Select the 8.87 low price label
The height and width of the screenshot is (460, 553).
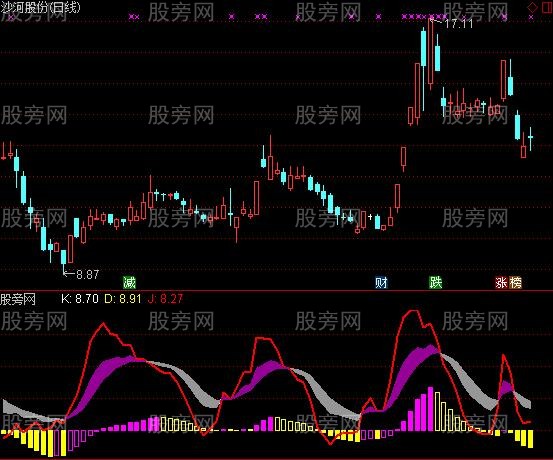(87, 274)
